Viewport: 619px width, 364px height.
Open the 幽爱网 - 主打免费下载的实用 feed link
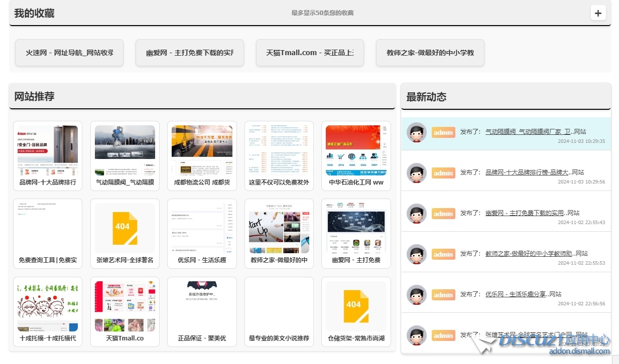point(525,213)
